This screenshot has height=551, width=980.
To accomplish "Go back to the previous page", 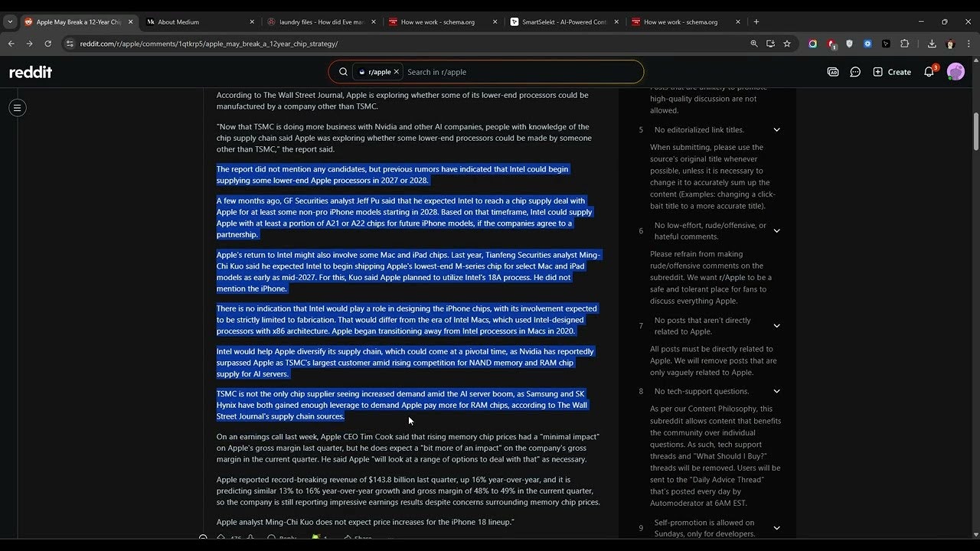I will [x=11, y=44].
